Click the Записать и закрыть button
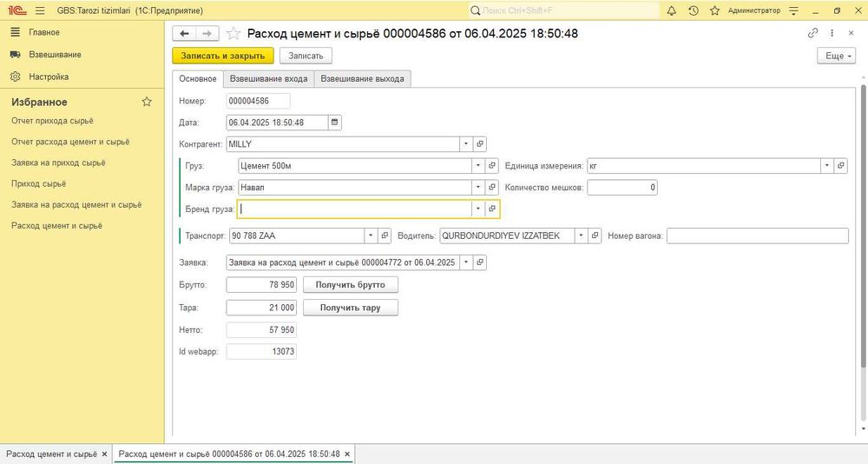This screenshot has height=464, width=868. click(x=223, y=56)
